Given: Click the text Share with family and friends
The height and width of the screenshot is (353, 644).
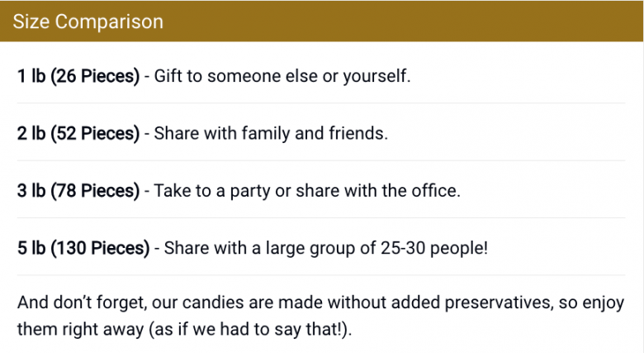Looking at the screenshot, I should tap(271, 133).
